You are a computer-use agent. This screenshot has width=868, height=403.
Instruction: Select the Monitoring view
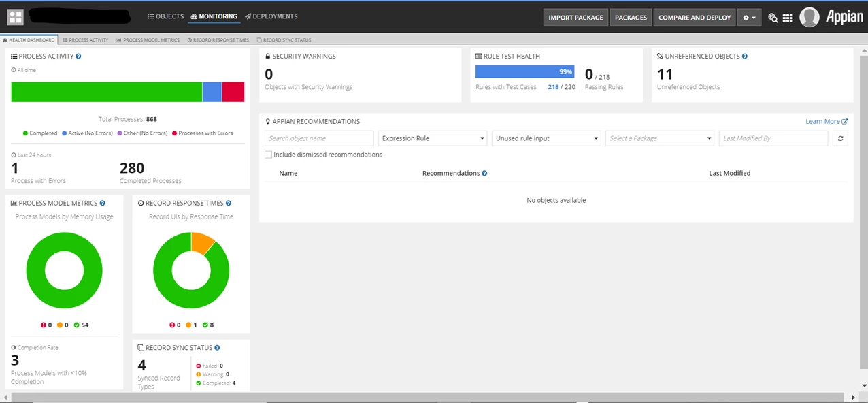tap(214, 16)
